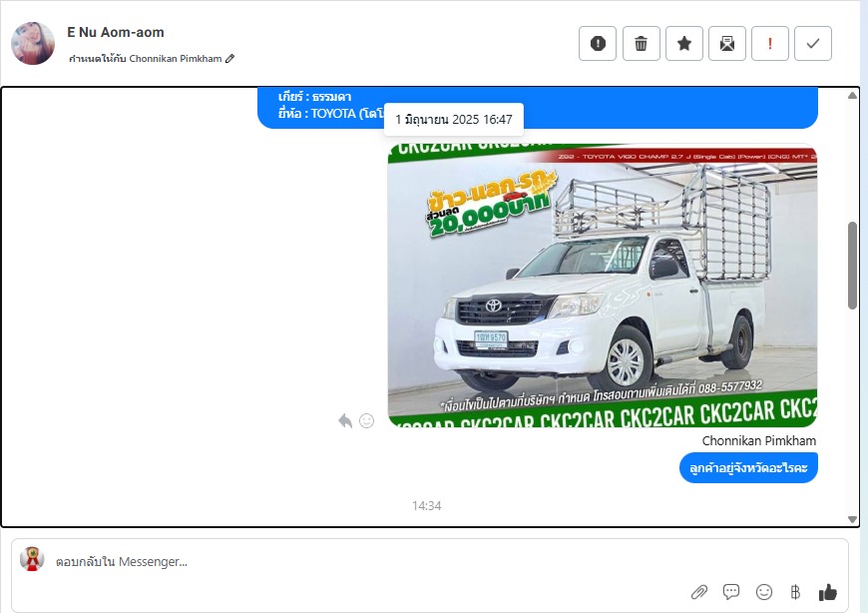Mark conversation as unread envelope icon
The width and height of the screenshot is (868, 613).
coord(727,43)
